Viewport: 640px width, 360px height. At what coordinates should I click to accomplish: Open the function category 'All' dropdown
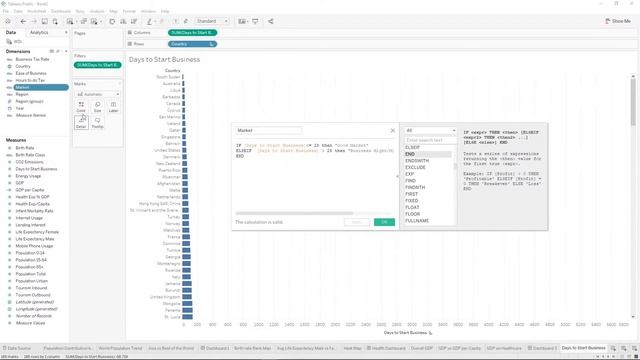click(430, 131)
